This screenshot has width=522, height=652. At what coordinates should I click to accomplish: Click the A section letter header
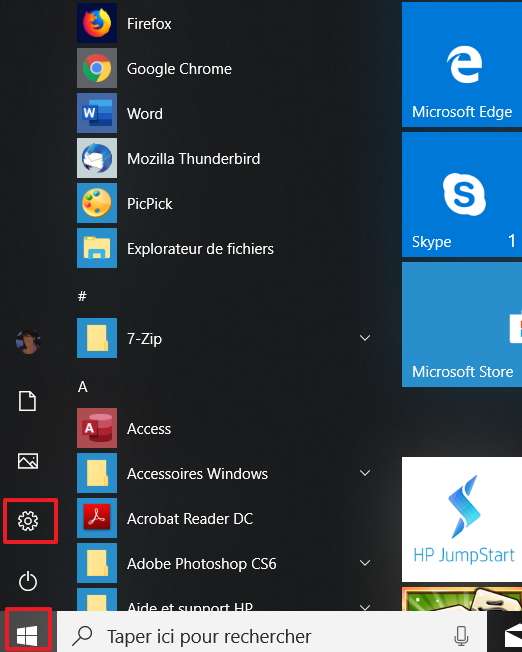click(x=83, y=387)
